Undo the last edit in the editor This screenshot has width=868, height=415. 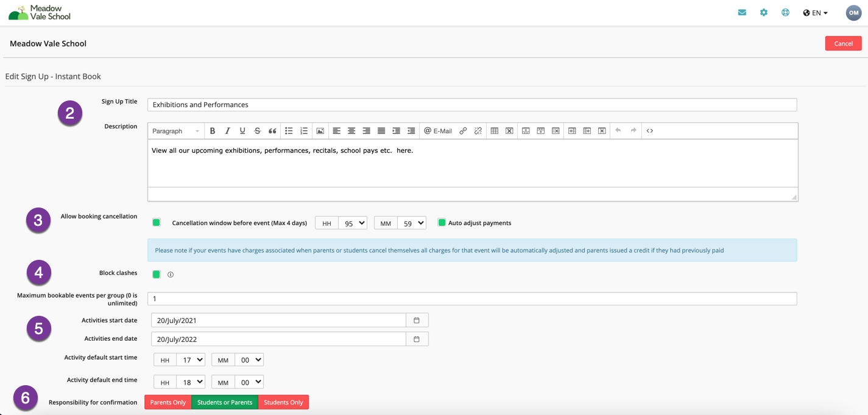[618, 131]
